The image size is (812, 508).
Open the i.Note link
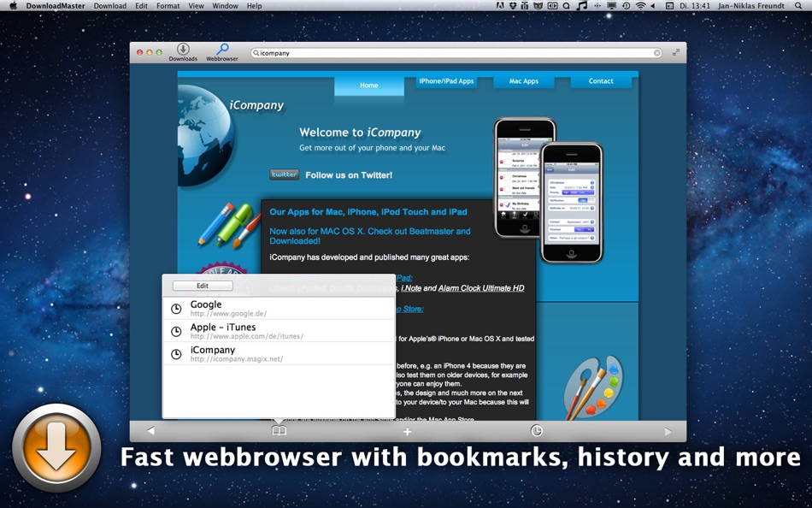click(411, 288)
